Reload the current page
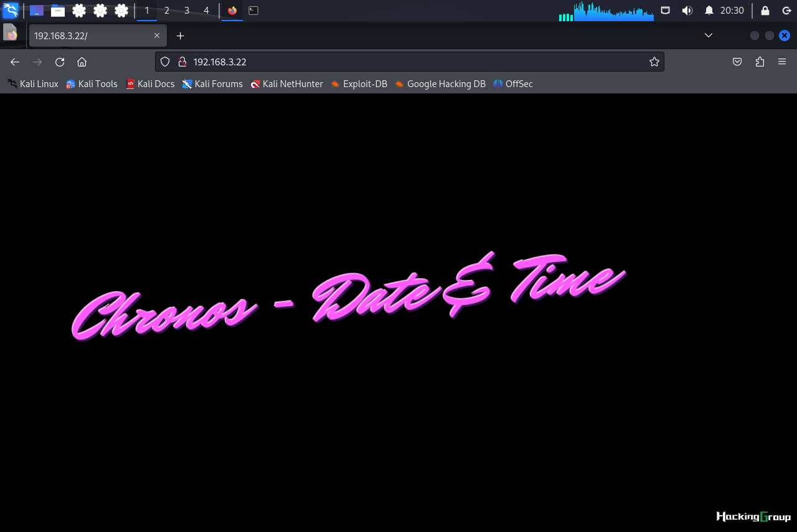This screenshot has height=532, width=797. pyautogui.click(x=60, y=62)
